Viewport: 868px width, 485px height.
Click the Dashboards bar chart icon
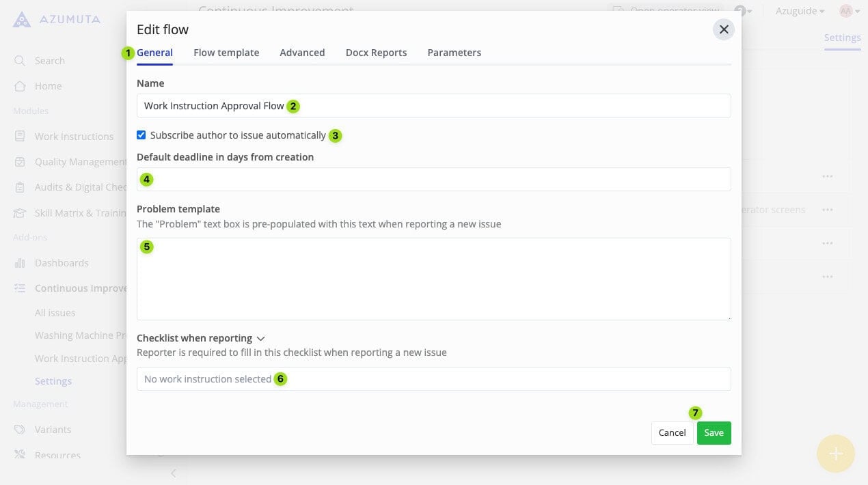coord(20,263)
